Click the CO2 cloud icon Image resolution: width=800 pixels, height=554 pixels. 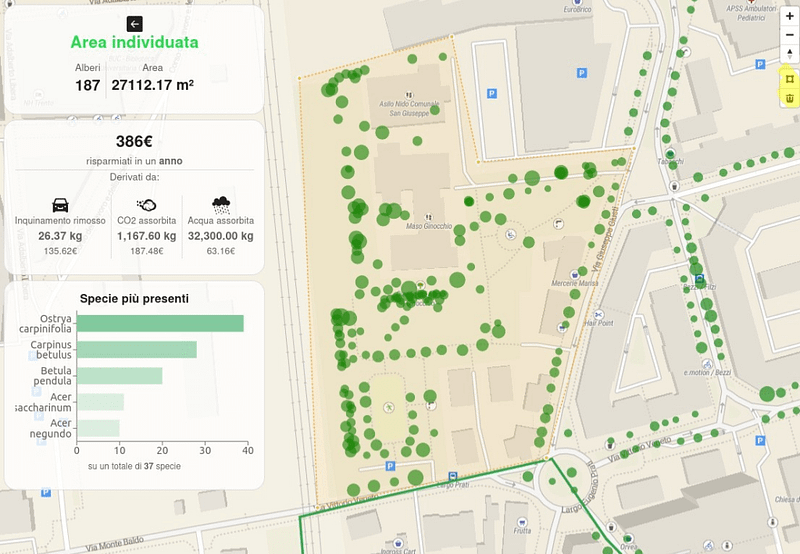[x=146, y=205]
